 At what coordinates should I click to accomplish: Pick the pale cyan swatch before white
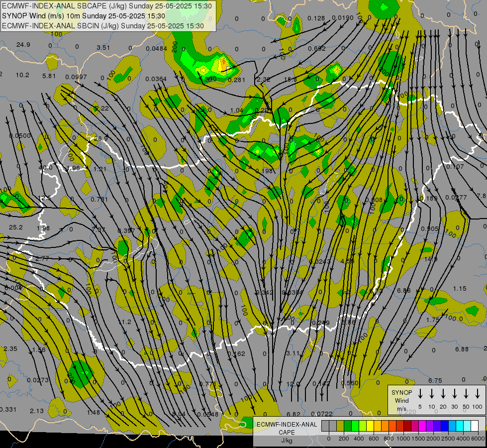pyautogui.click(x=467, y=426)
